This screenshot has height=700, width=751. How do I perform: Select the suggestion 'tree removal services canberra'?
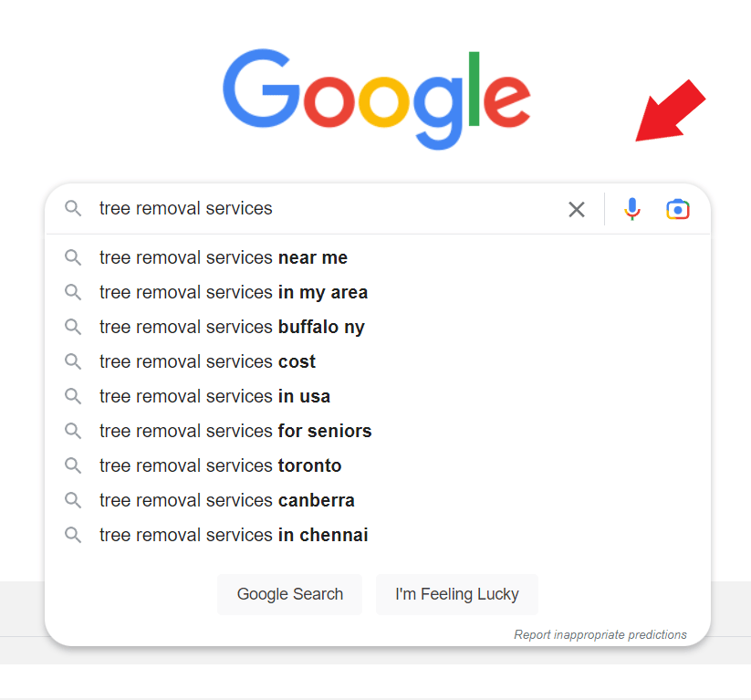pos(226,500)
